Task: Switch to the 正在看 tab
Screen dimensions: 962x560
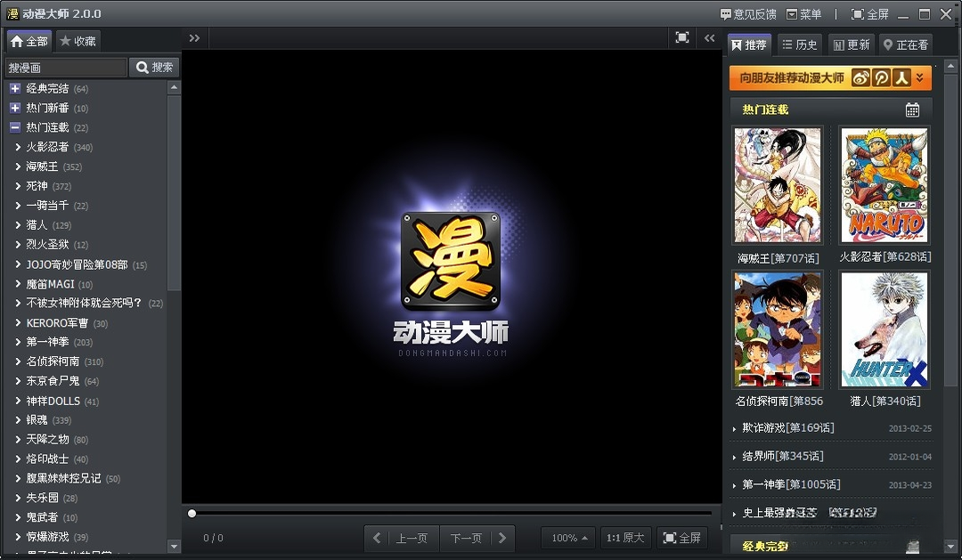Action: (x=906, y=45)
